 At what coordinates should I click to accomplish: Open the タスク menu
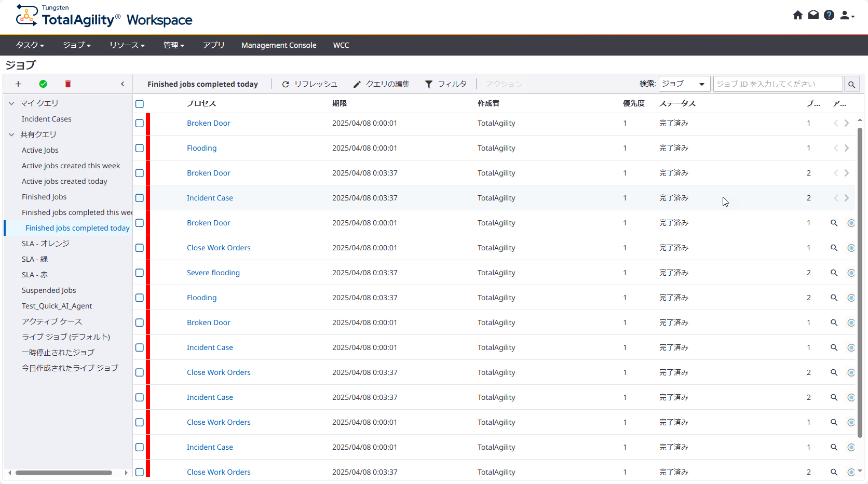pyautogui.click(x=30, y=45)
